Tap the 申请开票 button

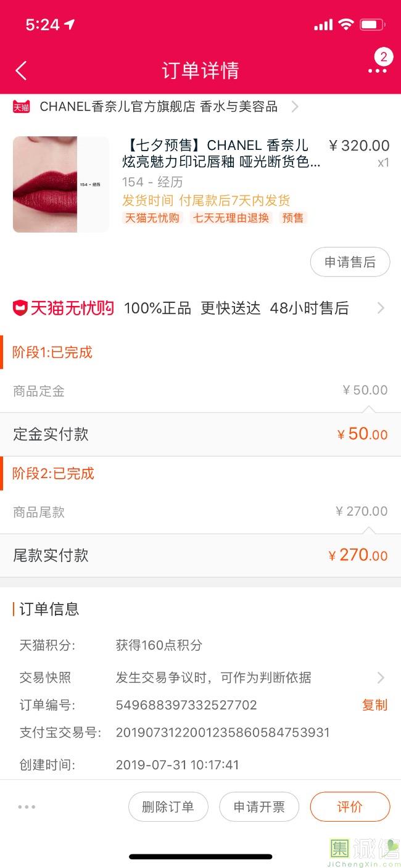click(259, 806)
